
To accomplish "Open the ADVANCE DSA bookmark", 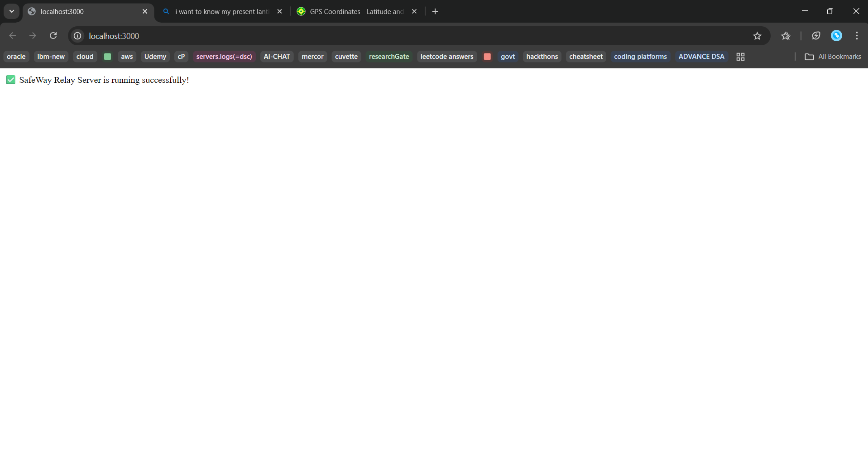I will (701, 57).
